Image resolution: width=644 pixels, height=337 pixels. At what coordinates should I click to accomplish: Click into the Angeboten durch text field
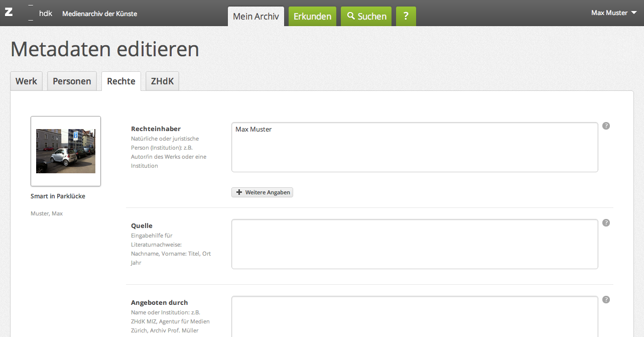point(414,316)
